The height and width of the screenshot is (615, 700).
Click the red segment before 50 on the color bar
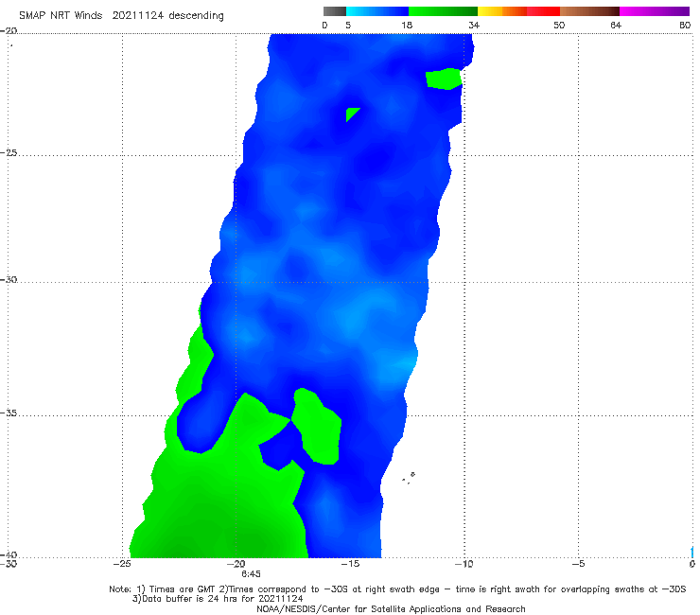click(543, 11)
